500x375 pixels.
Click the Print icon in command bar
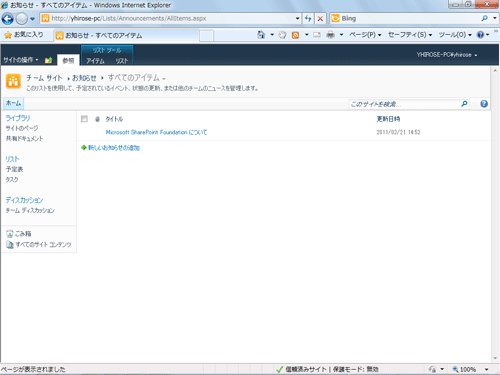(330, 35)
